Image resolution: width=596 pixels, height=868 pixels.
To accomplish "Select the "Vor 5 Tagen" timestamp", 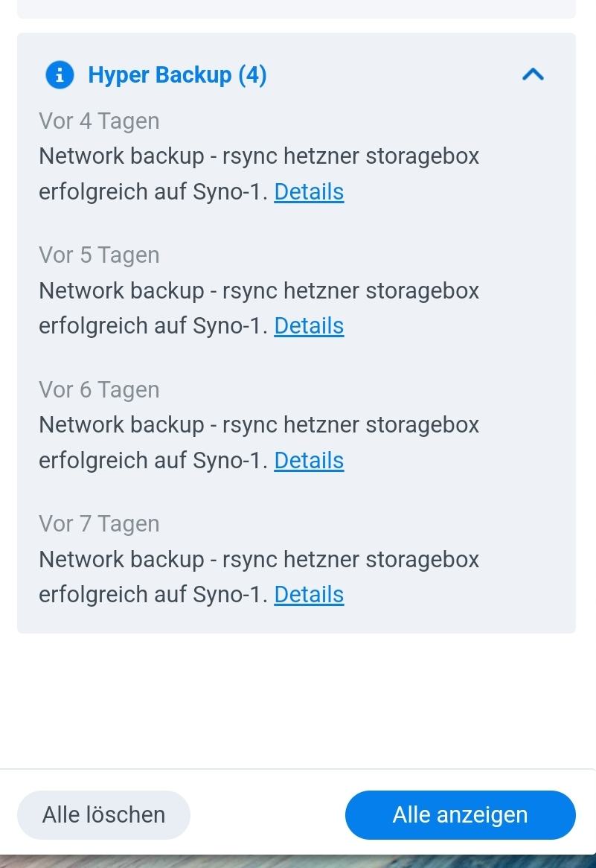I will click(x=99, y=255).
